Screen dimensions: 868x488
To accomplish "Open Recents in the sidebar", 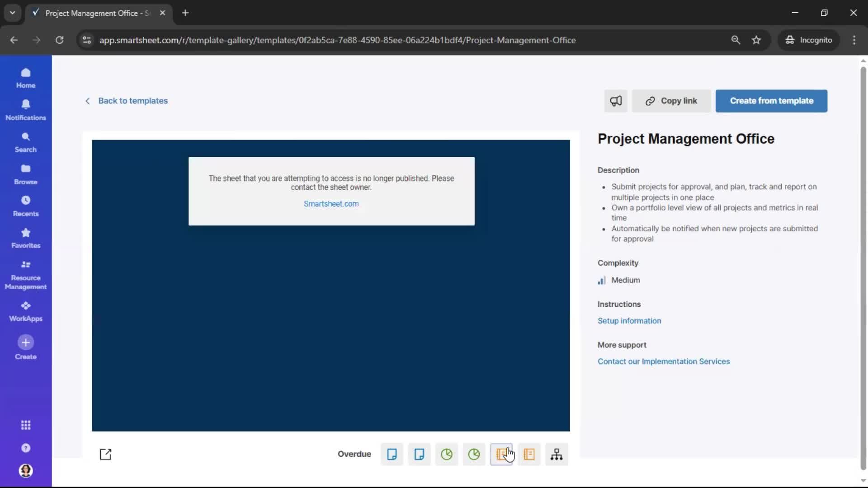I will (25, 206).
